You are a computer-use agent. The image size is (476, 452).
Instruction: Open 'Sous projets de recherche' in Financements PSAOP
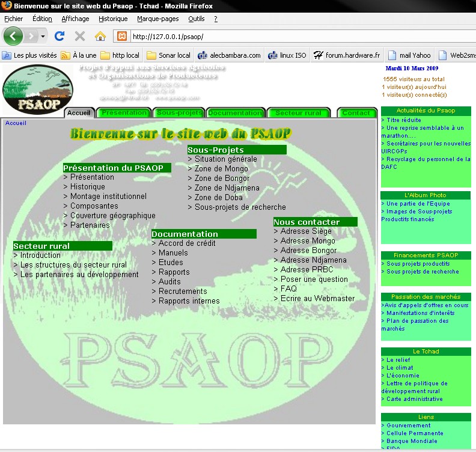click(423, 272)
